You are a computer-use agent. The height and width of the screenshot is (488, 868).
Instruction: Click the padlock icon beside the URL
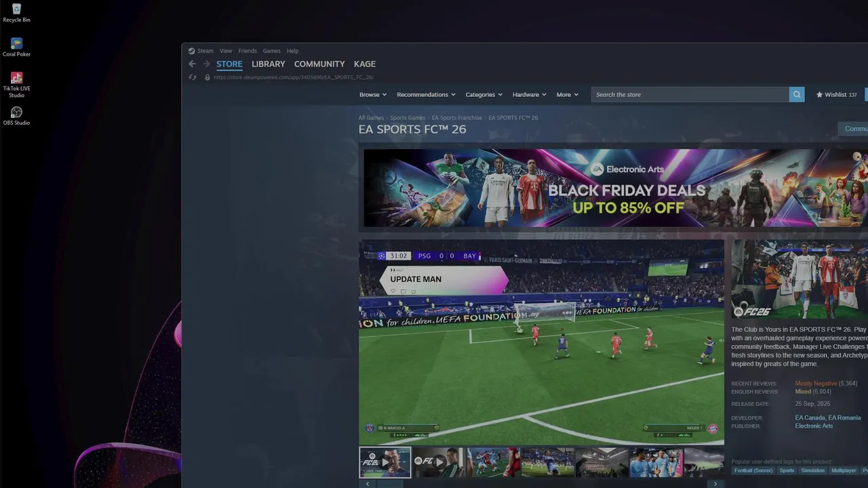[208, 77]
